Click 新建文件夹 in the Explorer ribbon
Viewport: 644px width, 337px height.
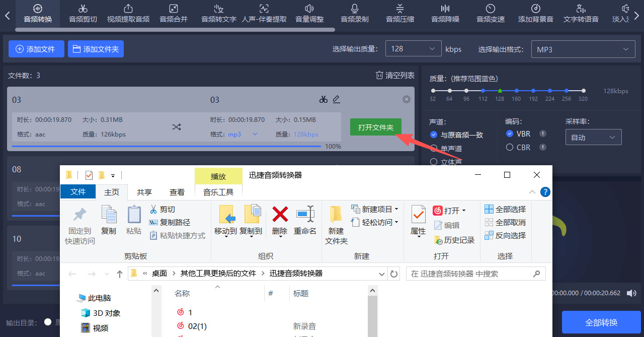[336, 226]
